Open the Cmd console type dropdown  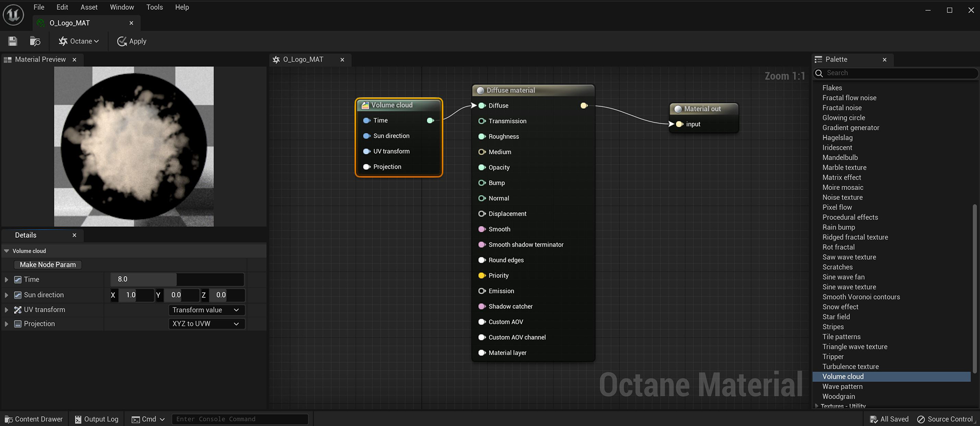point(148,419)
